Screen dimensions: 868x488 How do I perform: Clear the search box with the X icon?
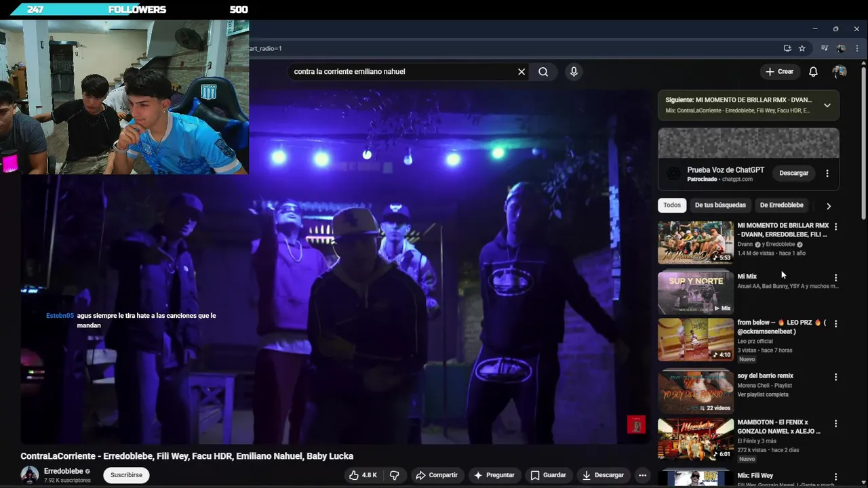[521, 72]
